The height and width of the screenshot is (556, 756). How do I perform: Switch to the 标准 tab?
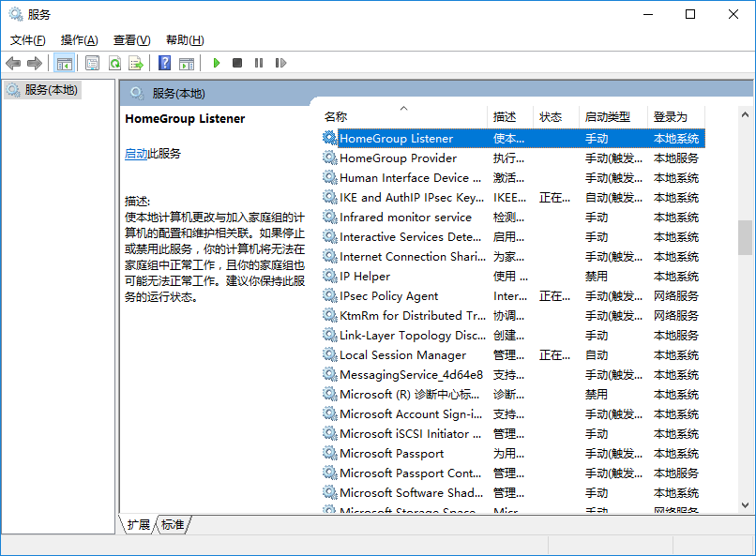click(172, 525)
